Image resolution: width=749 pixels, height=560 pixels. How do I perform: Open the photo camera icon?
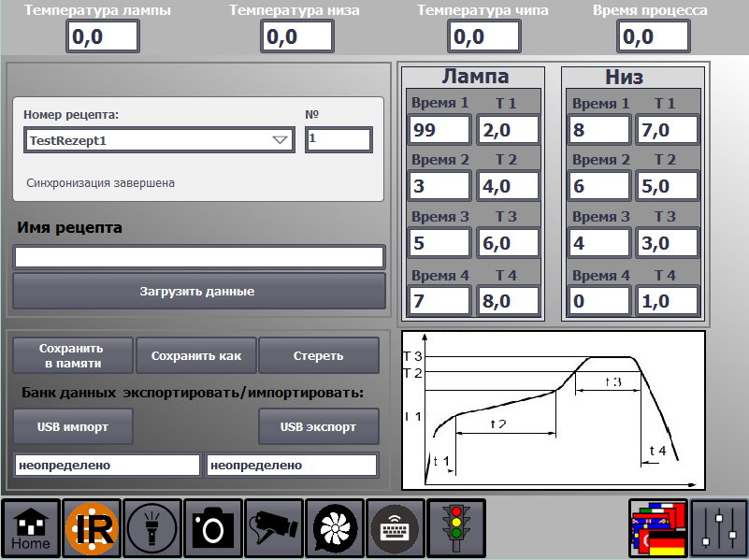213,528
